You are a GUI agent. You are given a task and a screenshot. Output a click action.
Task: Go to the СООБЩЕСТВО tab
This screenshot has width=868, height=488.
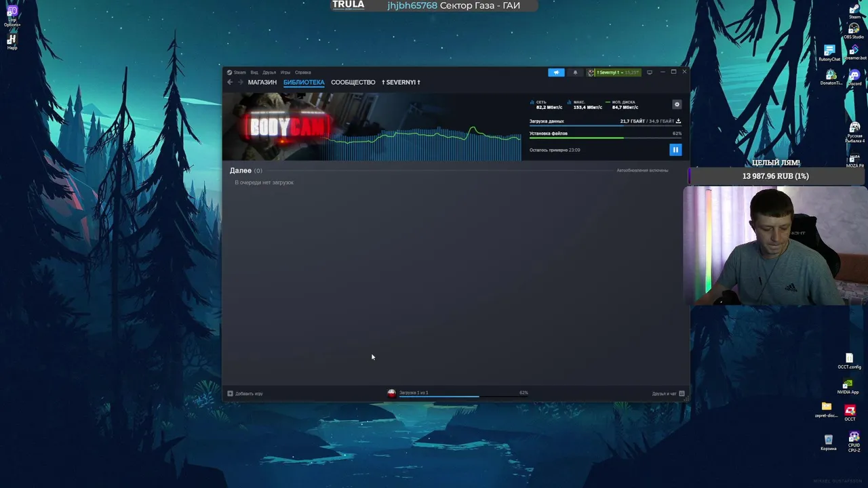(x=353, y=82)
